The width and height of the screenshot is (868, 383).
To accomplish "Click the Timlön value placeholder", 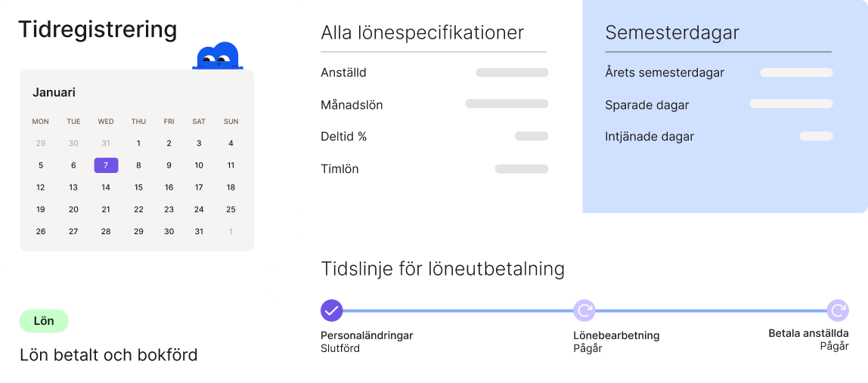I will coord(521,169).
